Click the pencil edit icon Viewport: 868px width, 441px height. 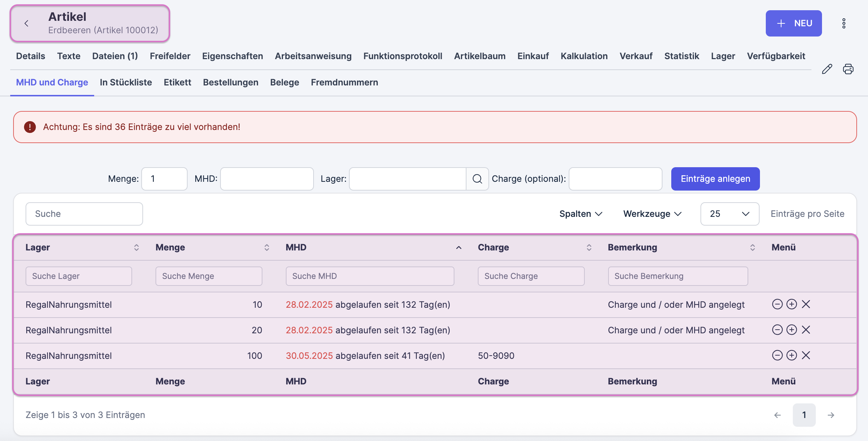coord(827,69)
